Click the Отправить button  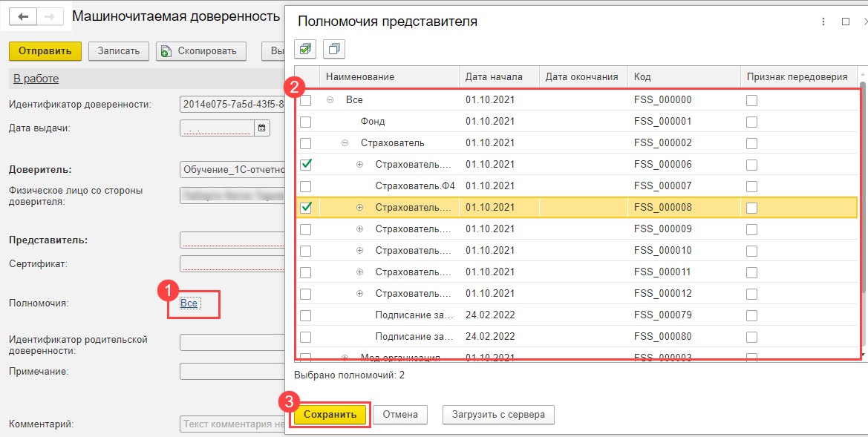[x=45, y=51]
